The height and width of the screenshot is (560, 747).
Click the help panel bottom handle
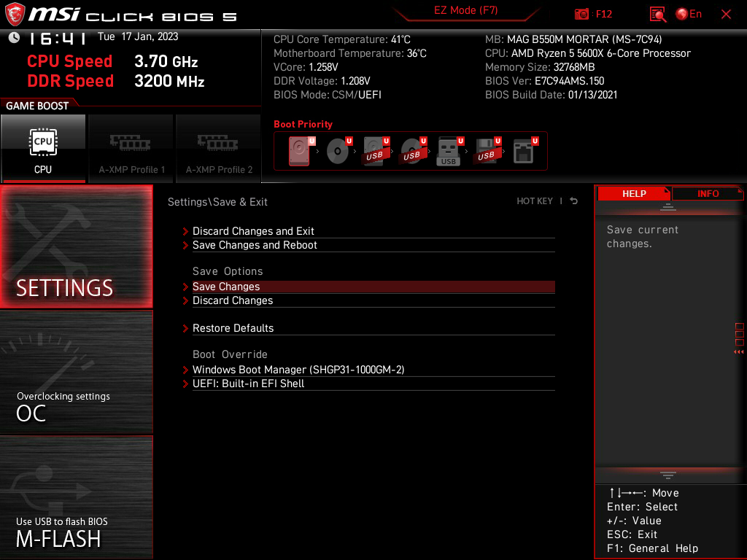[x=668, y=475]
